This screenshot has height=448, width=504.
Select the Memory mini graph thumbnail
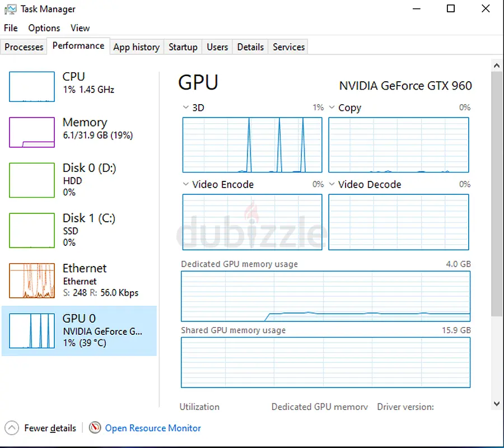(32, 132)
